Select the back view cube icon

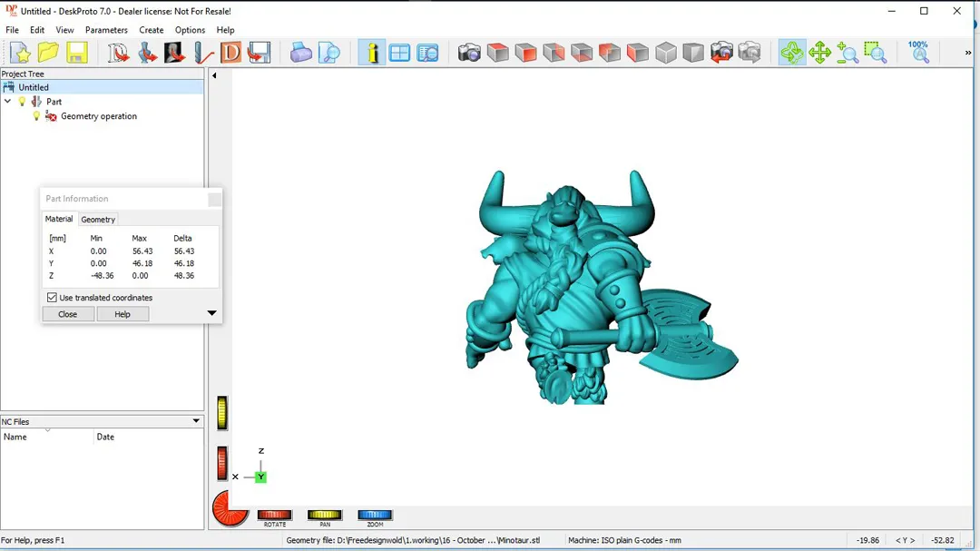tap(610, 53)
